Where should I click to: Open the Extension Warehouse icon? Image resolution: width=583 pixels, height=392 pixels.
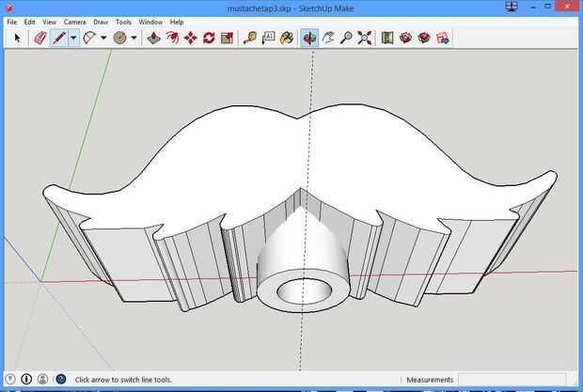pyautogui.click(x=424, y=38)
